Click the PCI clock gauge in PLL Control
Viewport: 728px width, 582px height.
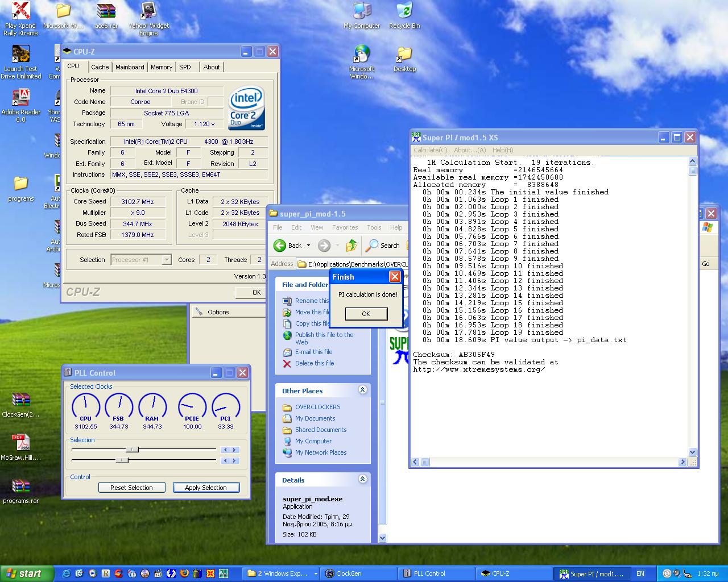tap(225, 406)
